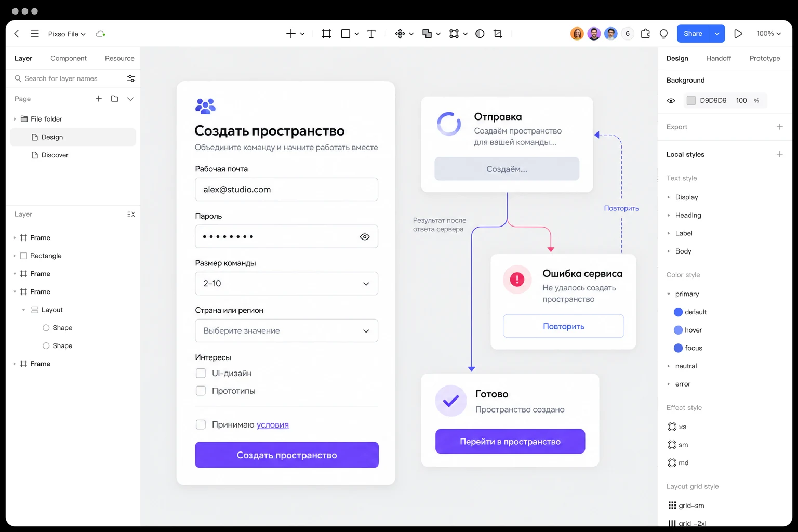798x532 pixels.
Task: Expand the File folder tree item
Action: (x=15, y=119)
